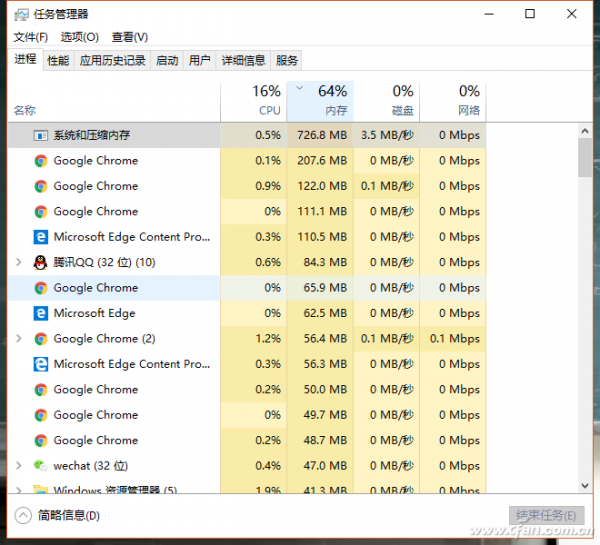The width and height of the screenshot is (600, 545).
Task: Click the 3.5 MB/秒 disk value
Action: click(387, 135)
